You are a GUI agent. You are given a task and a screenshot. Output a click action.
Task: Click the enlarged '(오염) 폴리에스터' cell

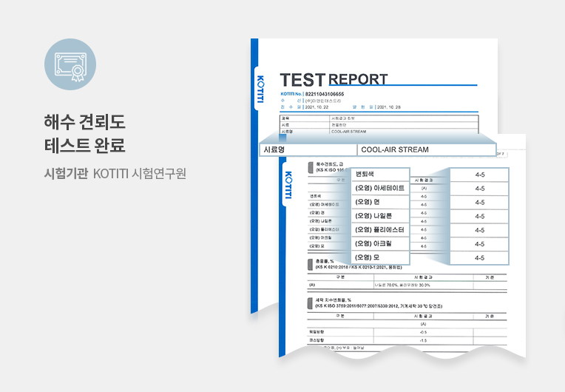(x=381, y=230)
